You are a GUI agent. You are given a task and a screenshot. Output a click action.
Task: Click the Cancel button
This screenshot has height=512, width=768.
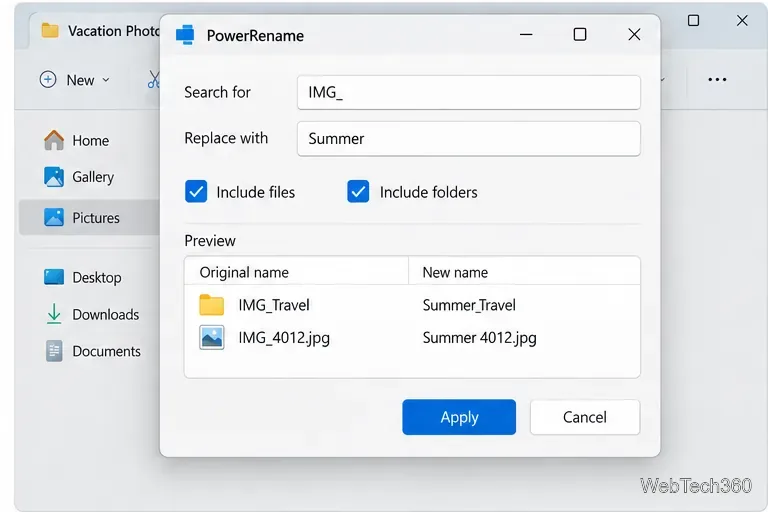click(585, 417)
